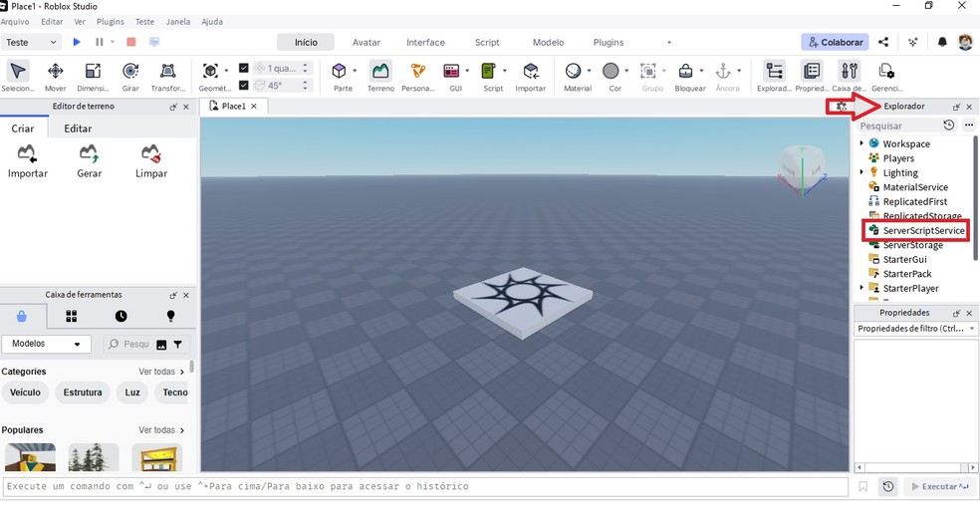This screenshot has width=980, height=519.
Task: Open the toolbox creations lightbulb tab
Action: [170, 317]
